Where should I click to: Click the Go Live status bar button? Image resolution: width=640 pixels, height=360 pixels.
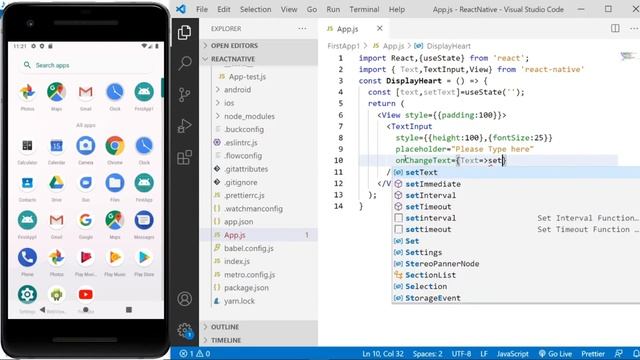pyautogui.click(x=555, y=353)
